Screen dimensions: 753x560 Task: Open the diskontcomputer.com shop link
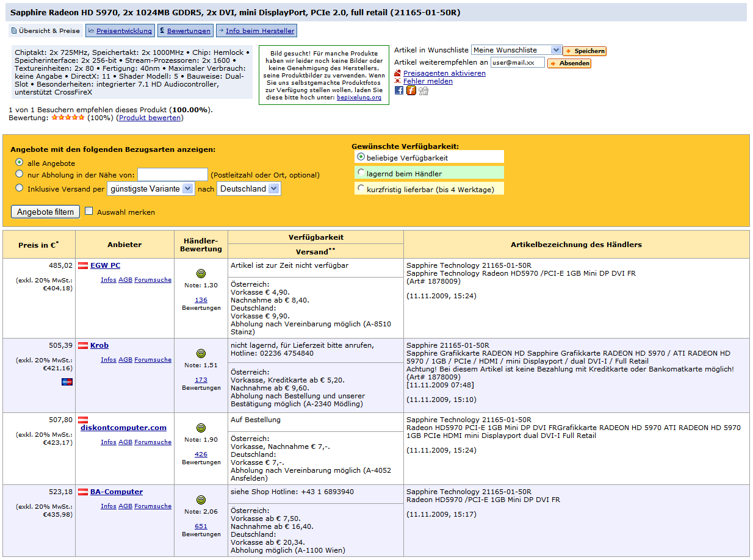pyautogui.click(x=123, y=428)
